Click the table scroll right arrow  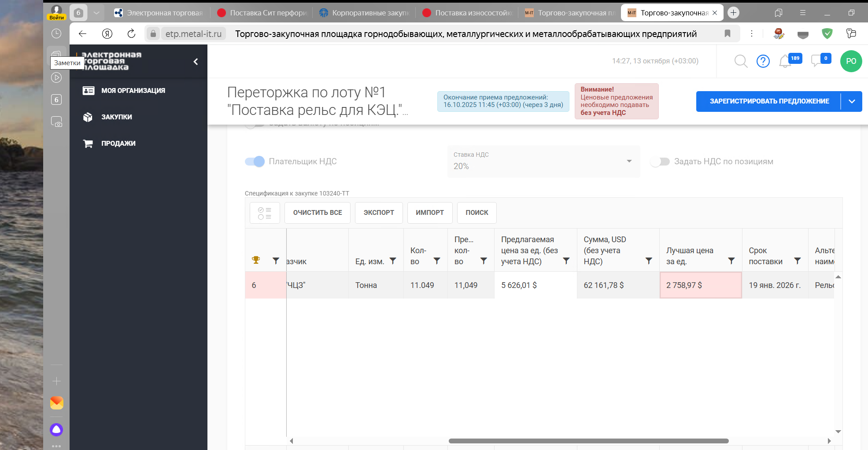coord(829,441)
